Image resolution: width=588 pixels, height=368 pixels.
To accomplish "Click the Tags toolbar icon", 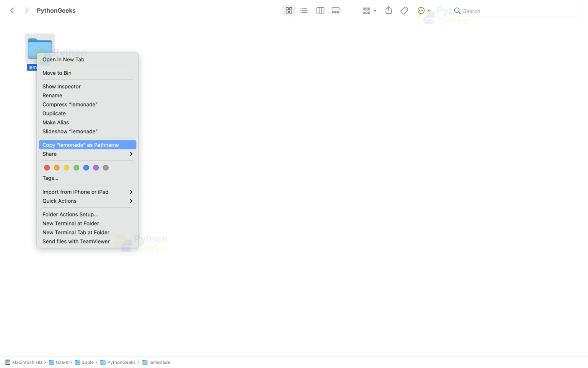I will pos(404,11).
